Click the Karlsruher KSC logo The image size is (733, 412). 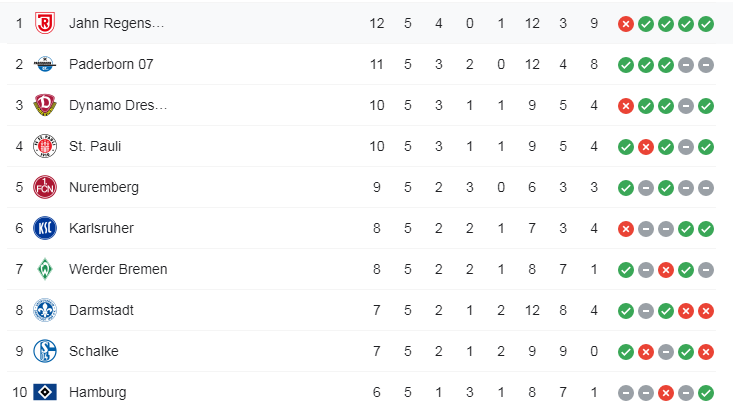pyautogui.click(x=45, y=228)
